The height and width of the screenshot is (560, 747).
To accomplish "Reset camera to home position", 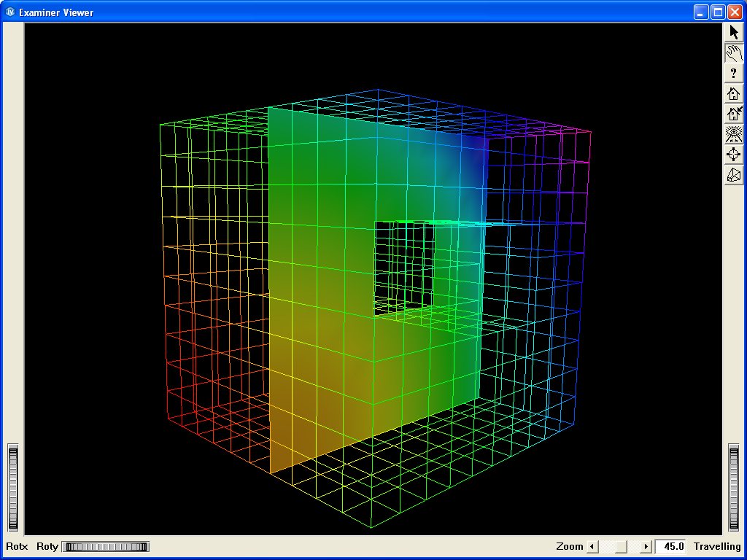I will coord(734,93).
